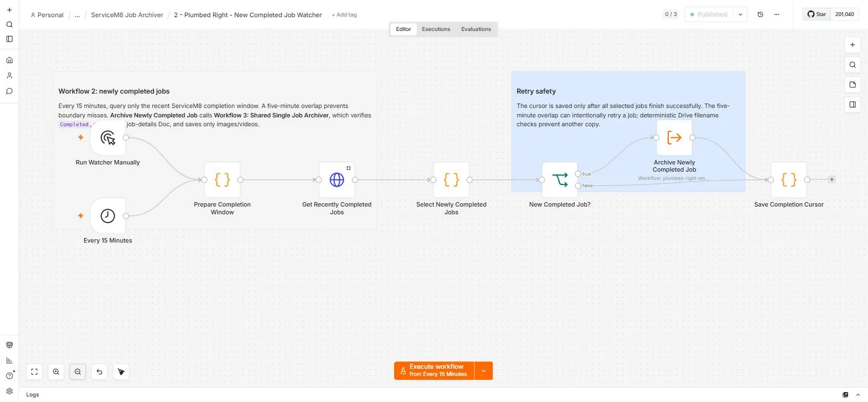The width and height of the screenshot is (868, 402).
Task: Click Execute workflow from Every 15 Minutes
Action: point(435,371)
